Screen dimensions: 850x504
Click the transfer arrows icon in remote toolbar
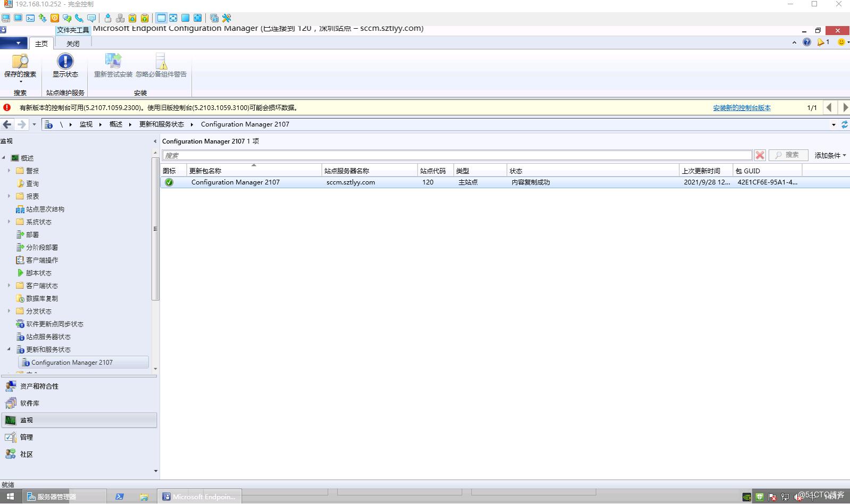(43, 18)
